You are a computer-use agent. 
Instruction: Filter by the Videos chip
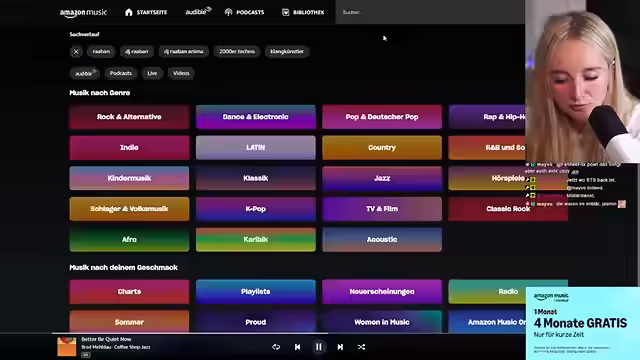[181, 73]
